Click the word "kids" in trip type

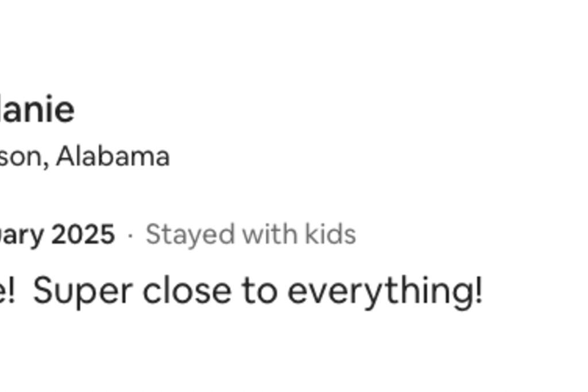click(x=330, y=234)
